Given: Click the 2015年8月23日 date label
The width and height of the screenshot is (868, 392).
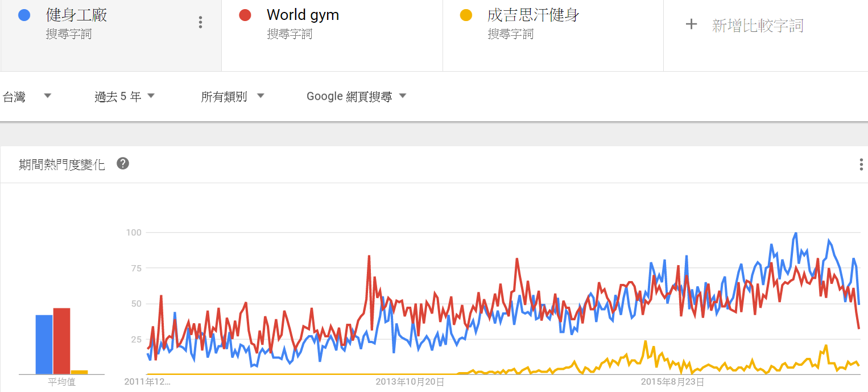Looking at the screenshot, I should click(x=673, y=382).
